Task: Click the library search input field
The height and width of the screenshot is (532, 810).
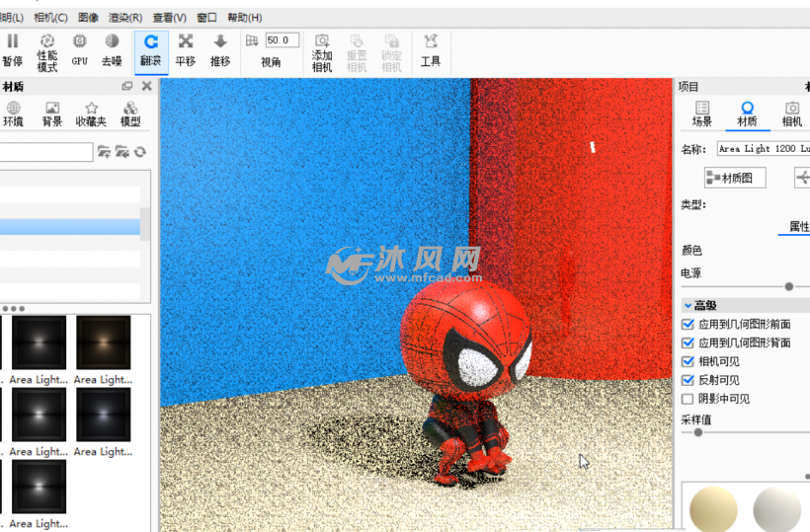Action: pos(46,152)
